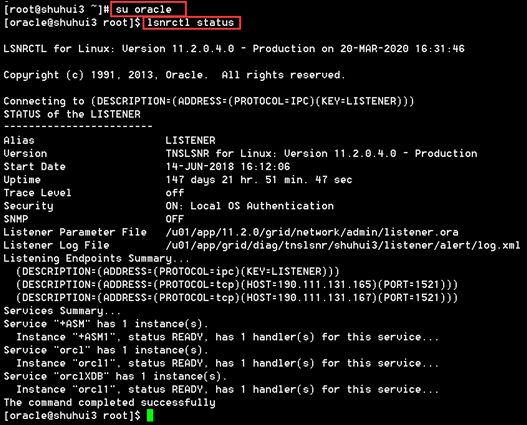Click the 'Security' label

click(28, 206)
